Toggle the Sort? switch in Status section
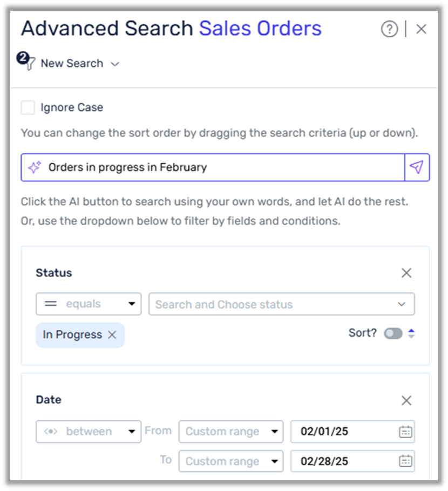 [395, 333]
